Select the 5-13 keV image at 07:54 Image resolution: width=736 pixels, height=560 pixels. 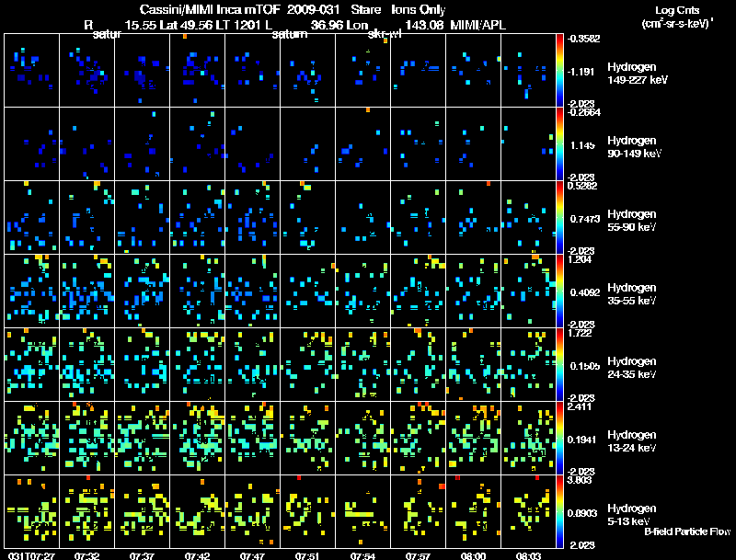pos(362,512)
